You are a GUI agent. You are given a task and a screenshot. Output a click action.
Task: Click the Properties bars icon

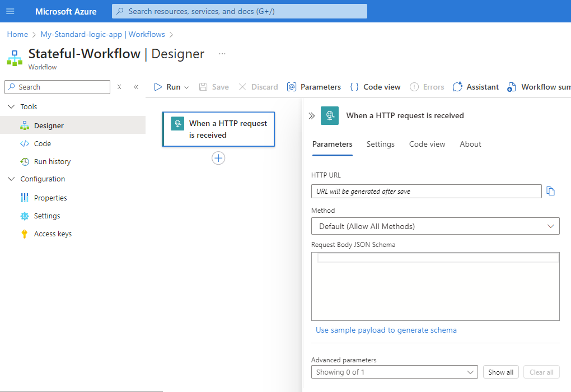(x=25, y=198)
